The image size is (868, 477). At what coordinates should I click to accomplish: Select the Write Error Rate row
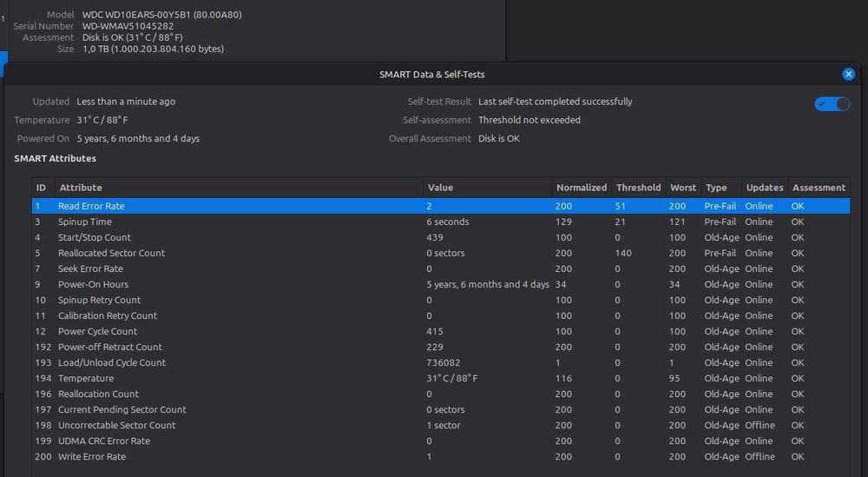pos(441,456)
